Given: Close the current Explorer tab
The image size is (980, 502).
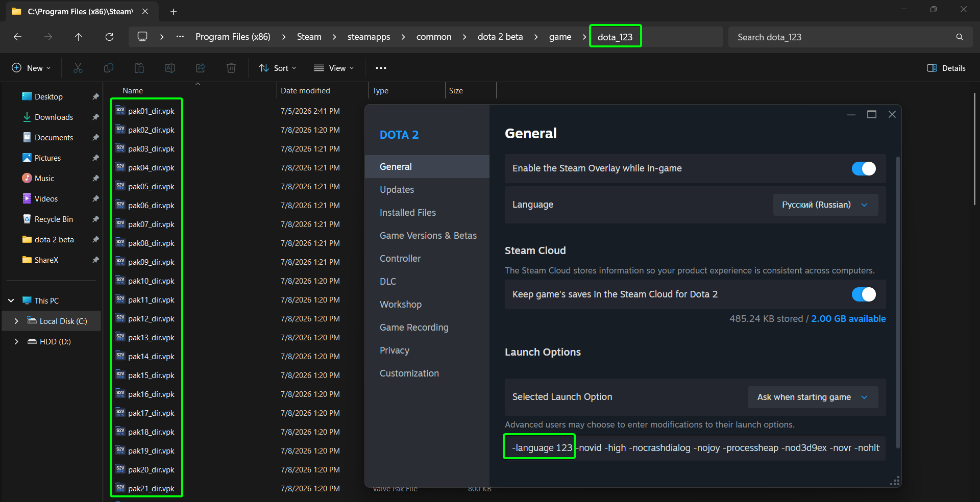Looking at the screenshot, I should (x=145, y=11).
